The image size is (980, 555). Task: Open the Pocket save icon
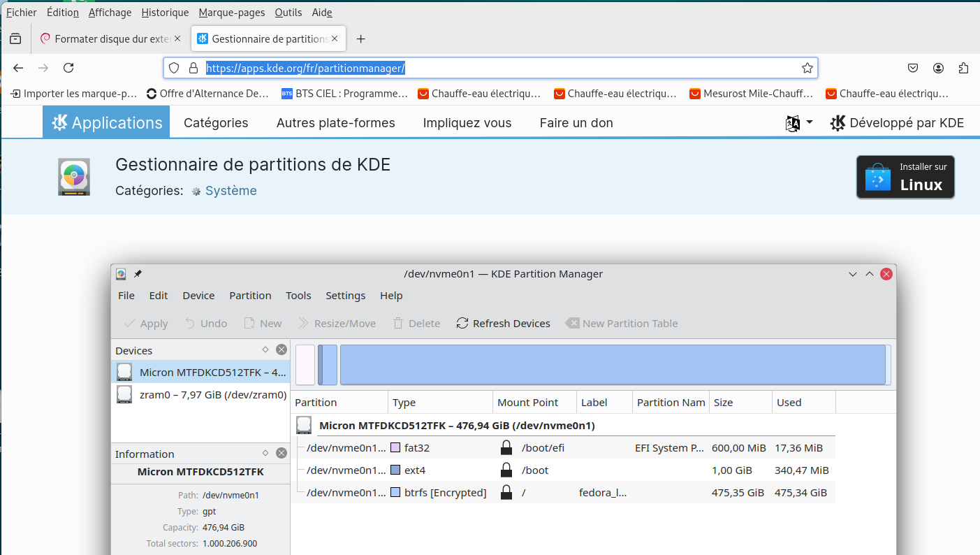pos(913,68)
